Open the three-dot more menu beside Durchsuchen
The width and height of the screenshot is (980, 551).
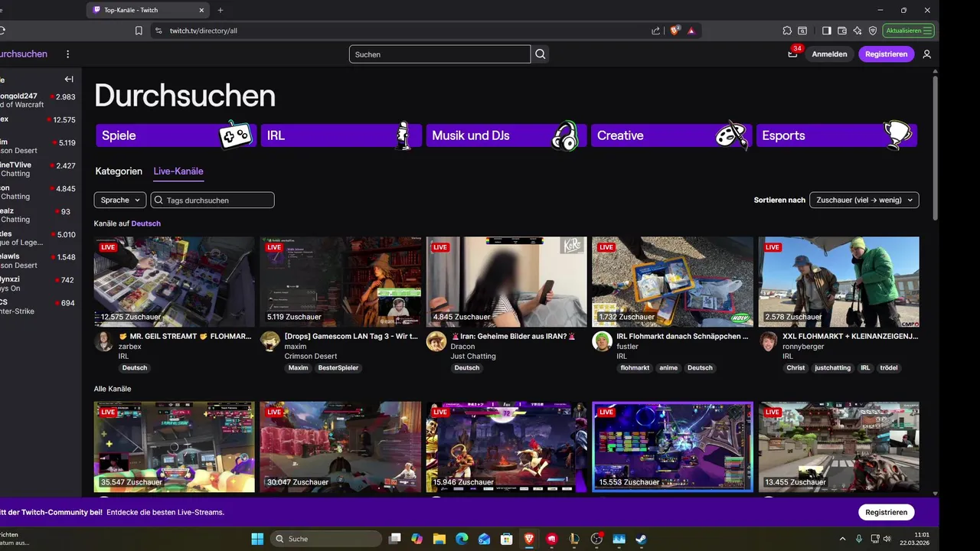coord(68,54)
